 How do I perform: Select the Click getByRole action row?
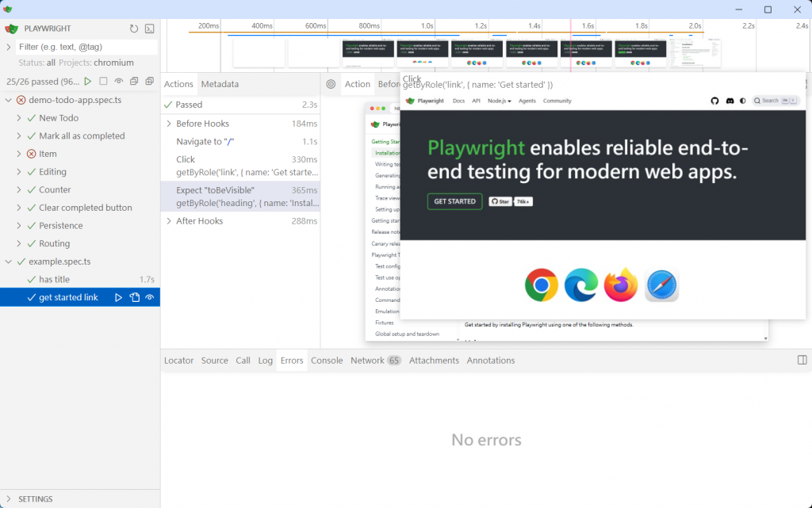241,166
